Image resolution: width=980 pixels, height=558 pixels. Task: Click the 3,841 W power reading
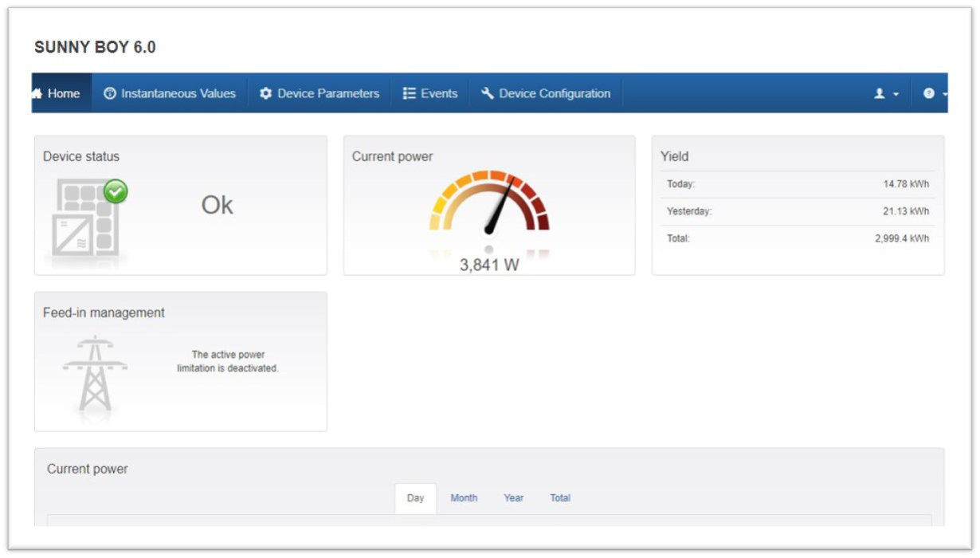tap(489, 265)
